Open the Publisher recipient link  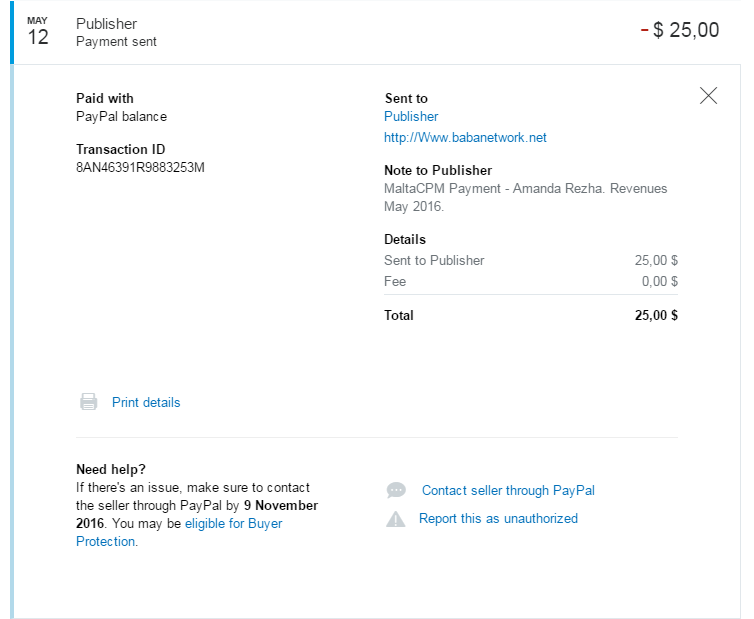(411, 116)
